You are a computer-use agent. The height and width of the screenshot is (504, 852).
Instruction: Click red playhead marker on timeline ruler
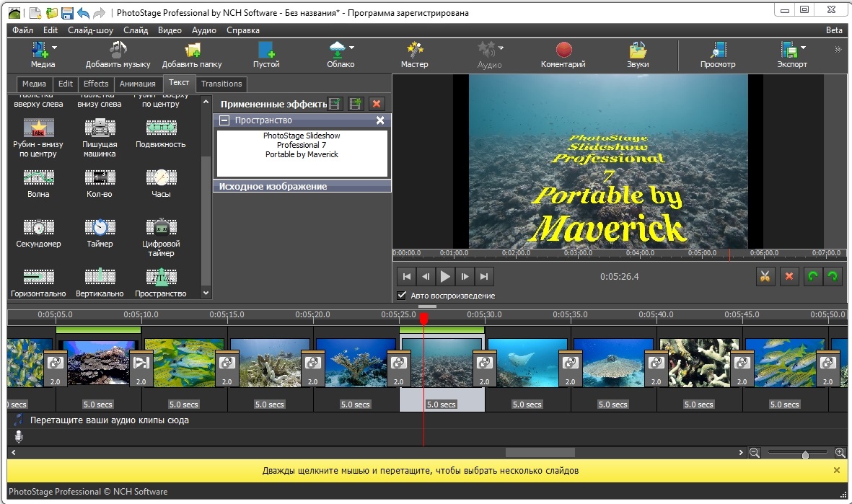[423, 319]
